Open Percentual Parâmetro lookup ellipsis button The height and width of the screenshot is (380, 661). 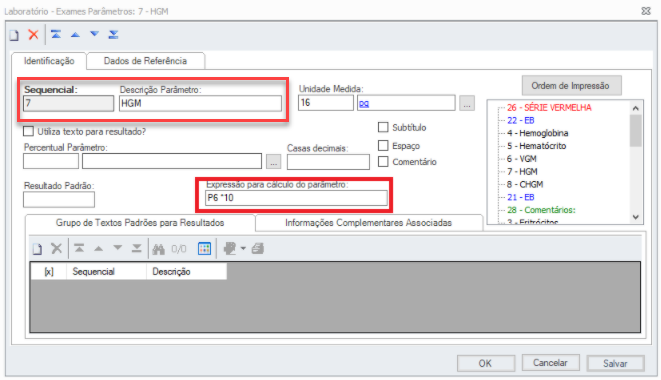coord(274,162)
